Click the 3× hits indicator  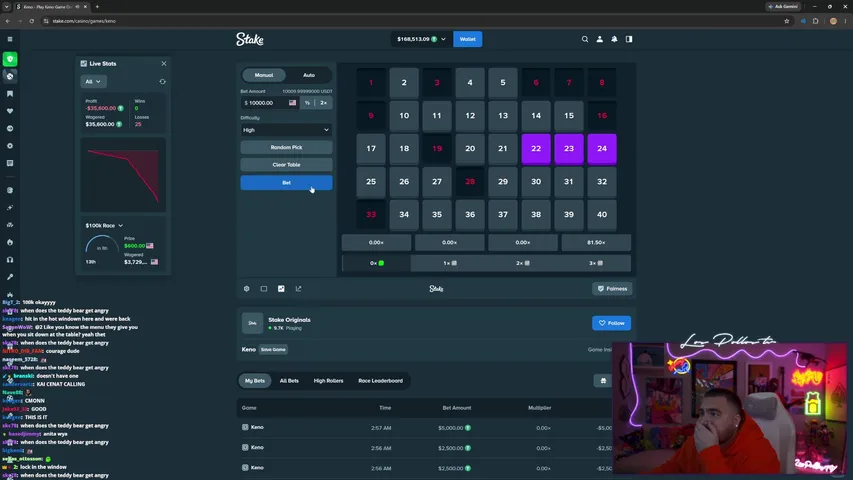(x=596, y=263)
